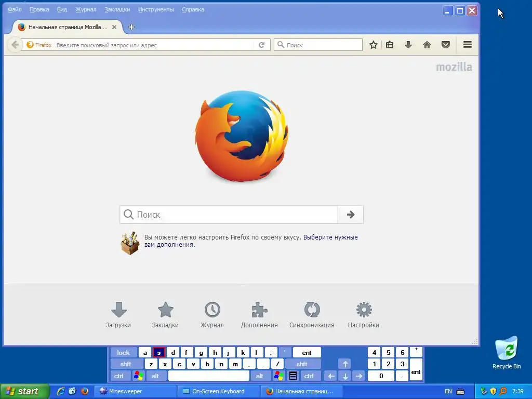Open Вид menu
The height and width of the screenshot is (399, 532).
pos(62,9)
